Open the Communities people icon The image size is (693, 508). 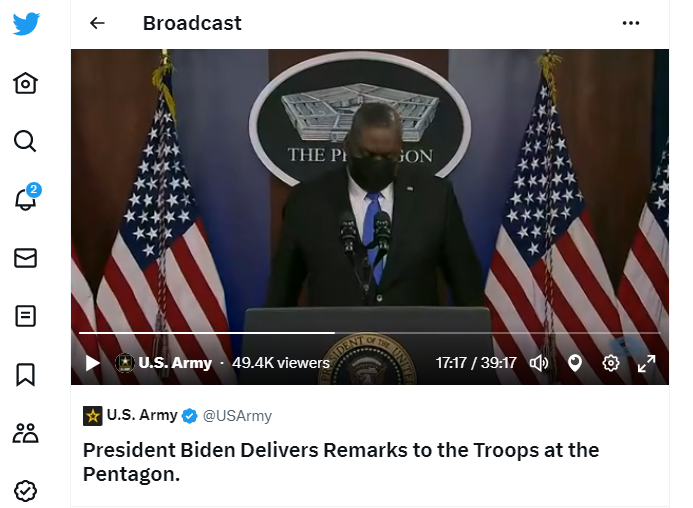click(x=25, y=433)
